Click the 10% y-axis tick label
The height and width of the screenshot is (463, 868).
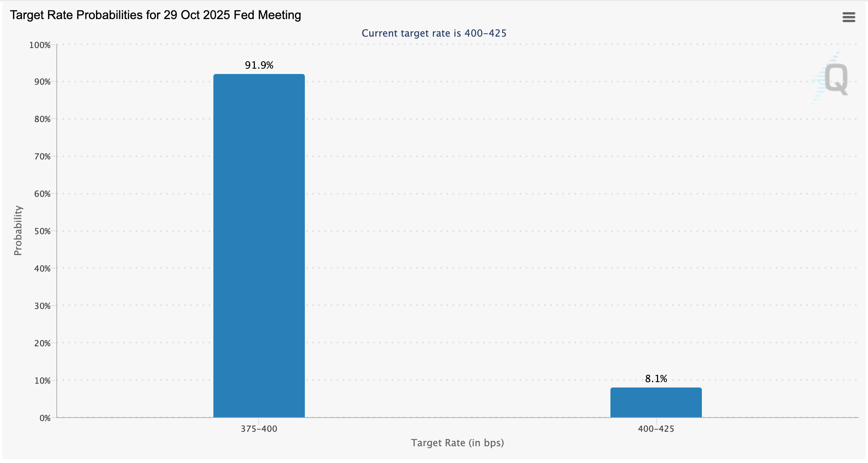[x=42, y=381]
